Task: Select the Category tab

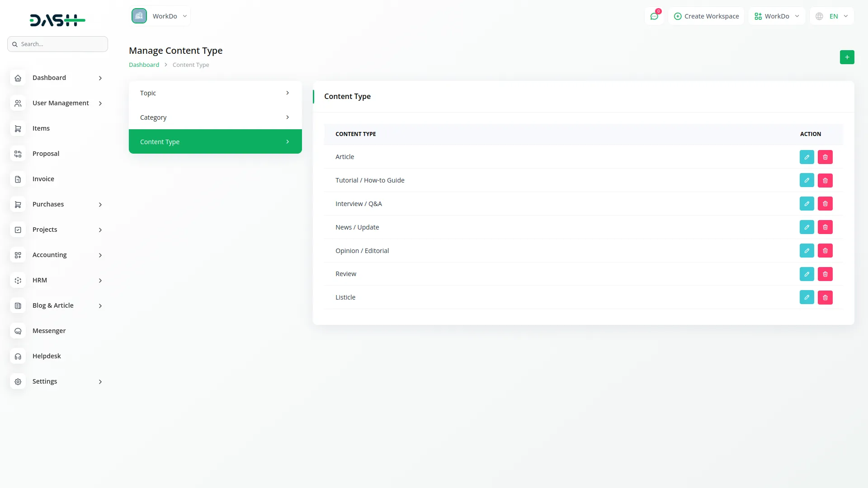Action: coord(215,117)
